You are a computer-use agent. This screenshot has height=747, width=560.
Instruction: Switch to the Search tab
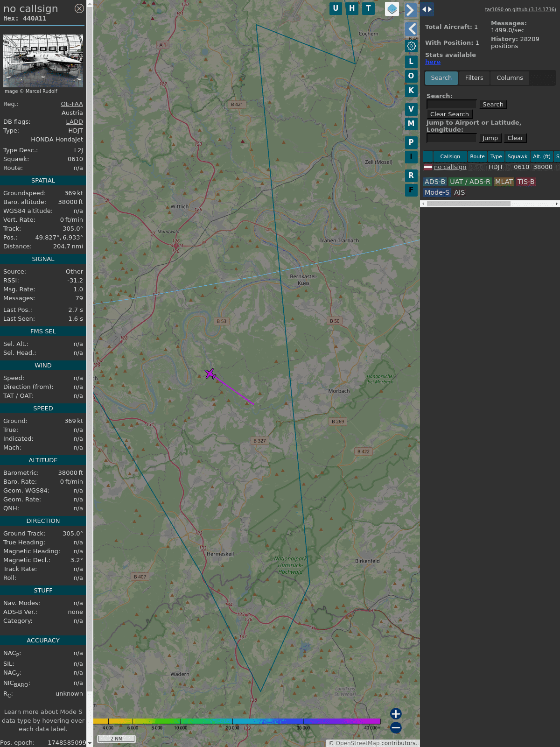[x=441, y=78]
